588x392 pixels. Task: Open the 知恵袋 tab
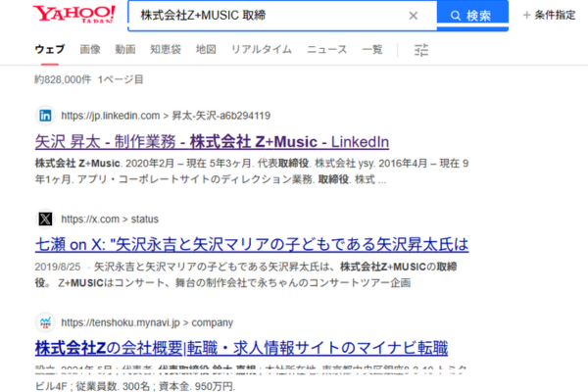(x=166, y=49)
